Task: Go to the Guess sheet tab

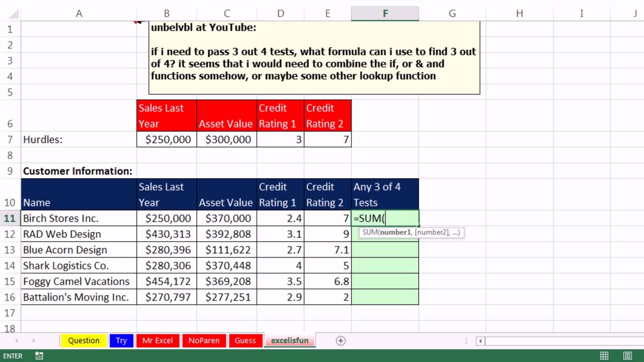Action: pos(245,340)
